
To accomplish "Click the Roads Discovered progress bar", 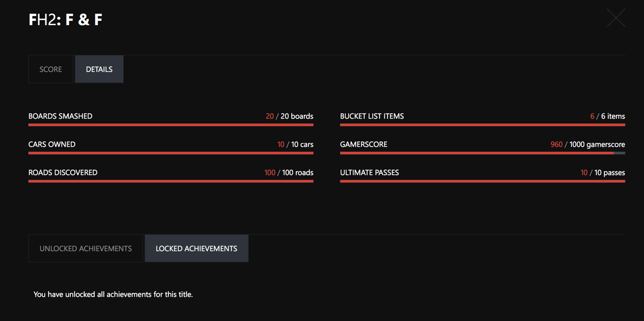I will (171, 181).
